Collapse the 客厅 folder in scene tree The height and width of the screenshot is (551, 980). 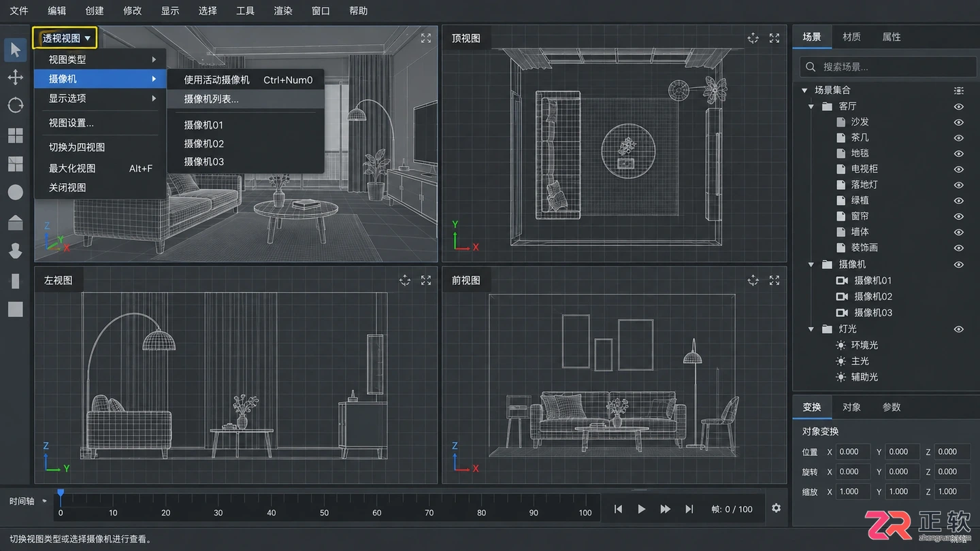point(811,107)
